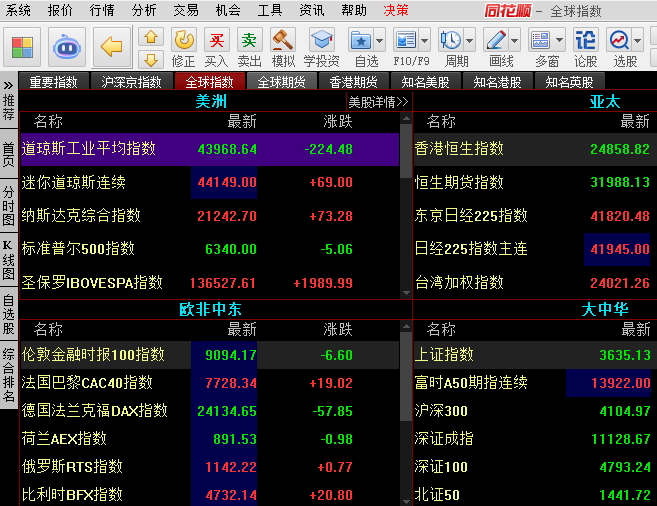
Task: Expand the 多窗 dropdown arrow
Action: point(559,41)
